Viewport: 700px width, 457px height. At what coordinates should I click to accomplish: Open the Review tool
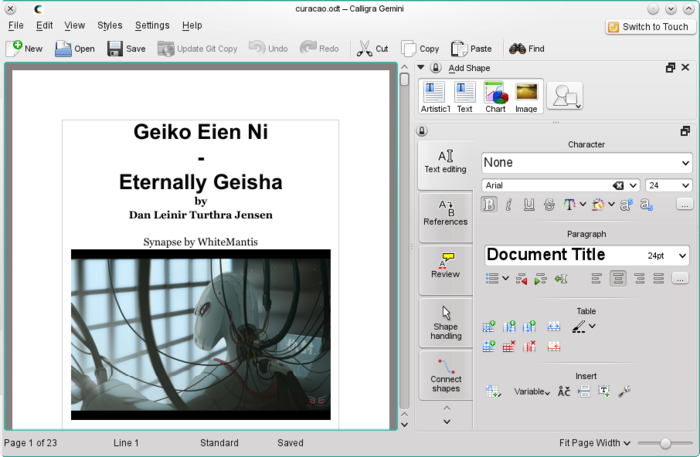[445, 266]
